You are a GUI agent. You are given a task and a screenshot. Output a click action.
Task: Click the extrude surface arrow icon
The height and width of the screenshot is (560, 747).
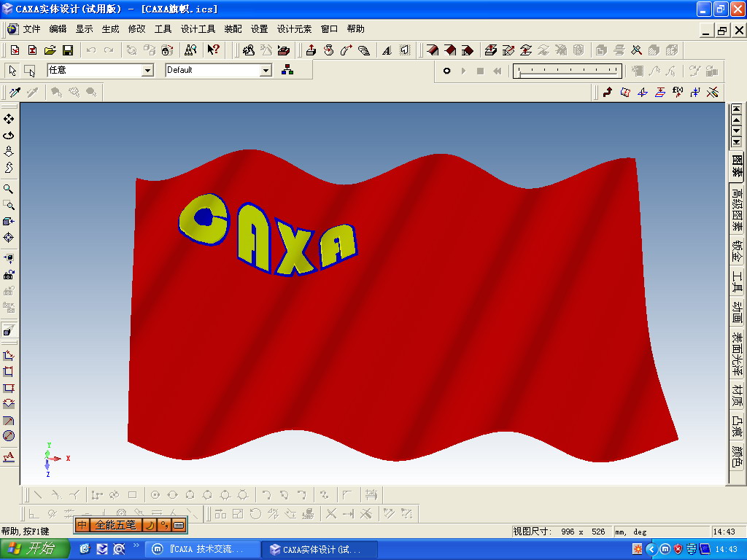(491, 50)
